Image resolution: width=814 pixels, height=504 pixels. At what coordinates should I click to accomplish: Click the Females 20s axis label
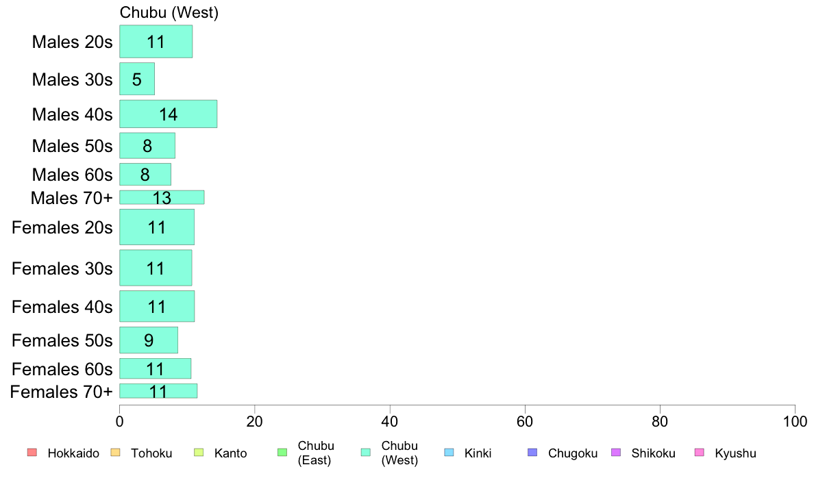[x=62, y=227]
